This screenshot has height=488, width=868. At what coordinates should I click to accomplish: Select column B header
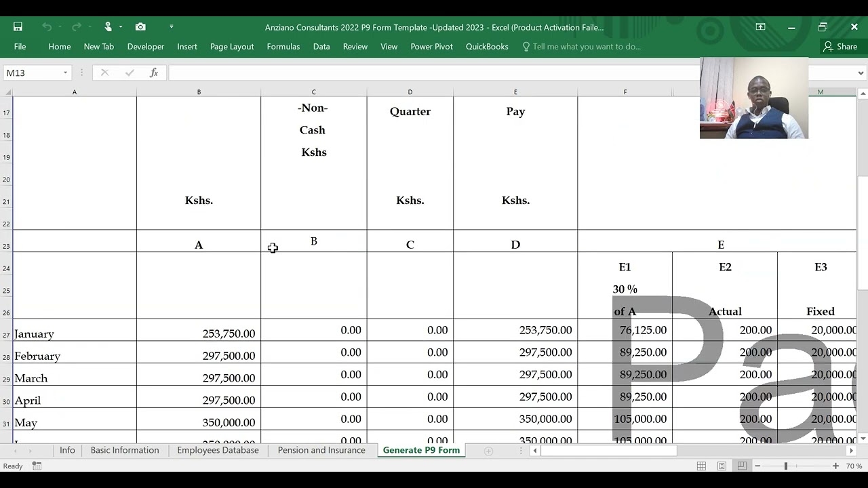point(199,91)
